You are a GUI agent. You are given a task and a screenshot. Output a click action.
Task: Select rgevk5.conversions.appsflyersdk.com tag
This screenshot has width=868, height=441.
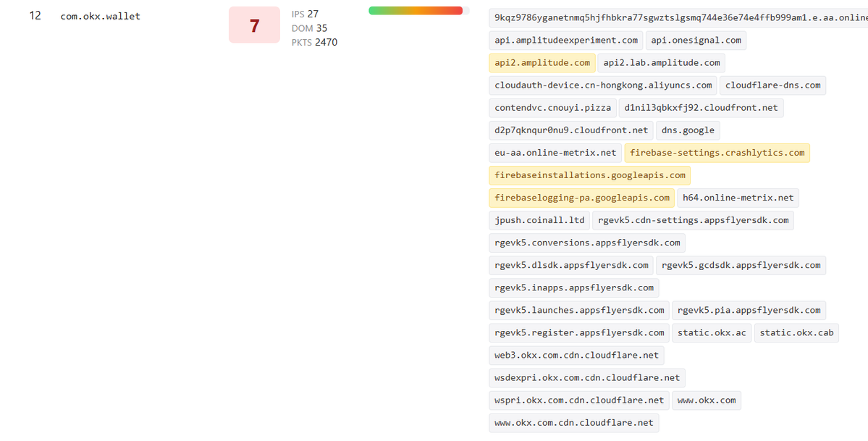pos(587,243)
